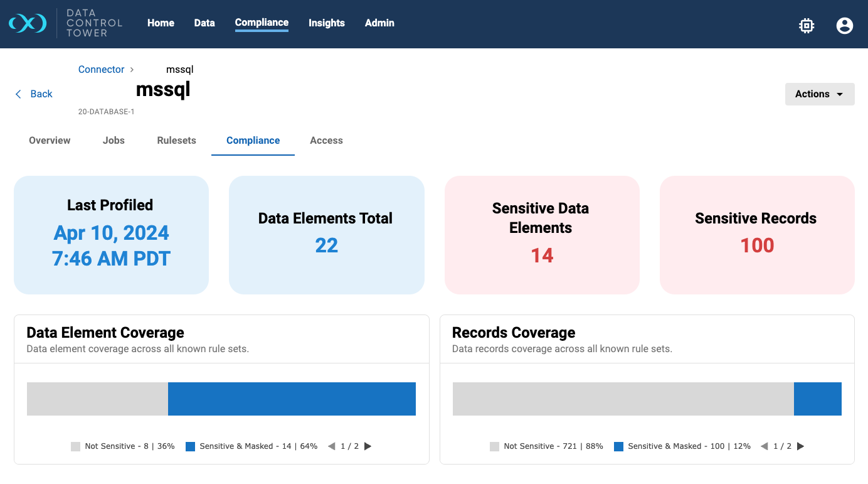Viewport: 868px width, 484px height.
Task: Click the blue Sensitive & Masked bar in Records Coverage
Action: pos(817,399)
